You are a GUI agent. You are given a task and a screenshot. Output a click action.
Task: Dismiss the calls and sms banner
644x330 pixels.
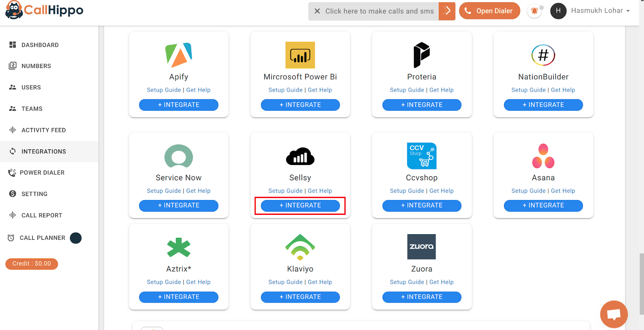[x=317, y=11]
